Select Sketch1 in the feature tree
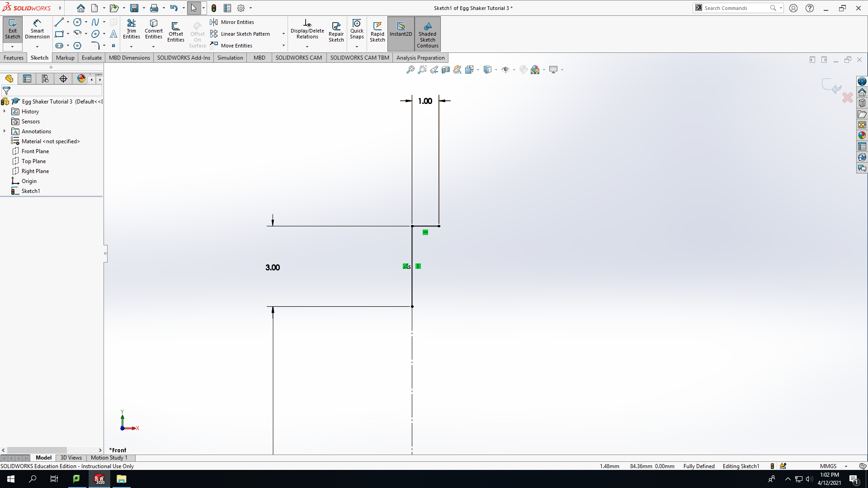Image resolution: width=868 pixels, height=488 pixels. (x=31, y=191)
